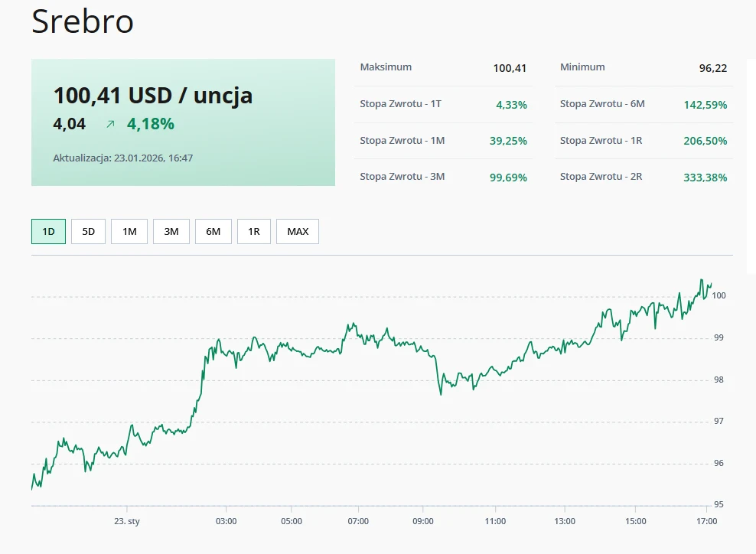Click the chart line peak near 17:00
The height and width of the screenshot is (554, 756).
pyautogui.click(x=701, y=281)
